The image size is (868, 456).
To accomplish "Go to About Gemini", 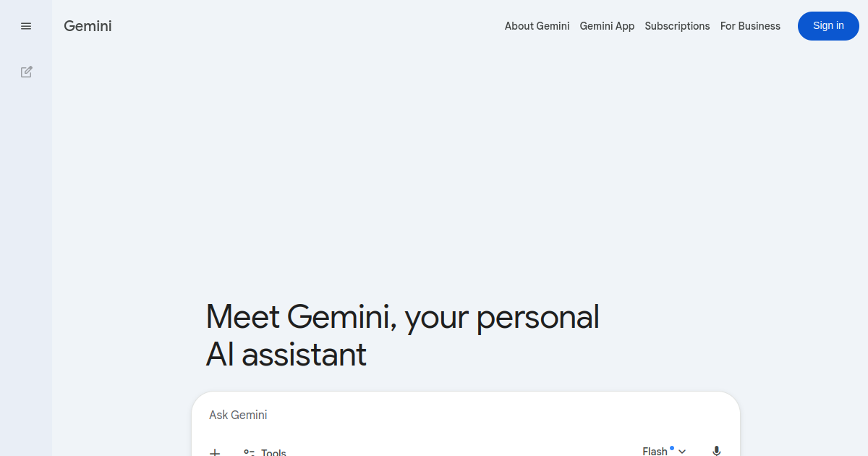I will click(x=537, y=26).
